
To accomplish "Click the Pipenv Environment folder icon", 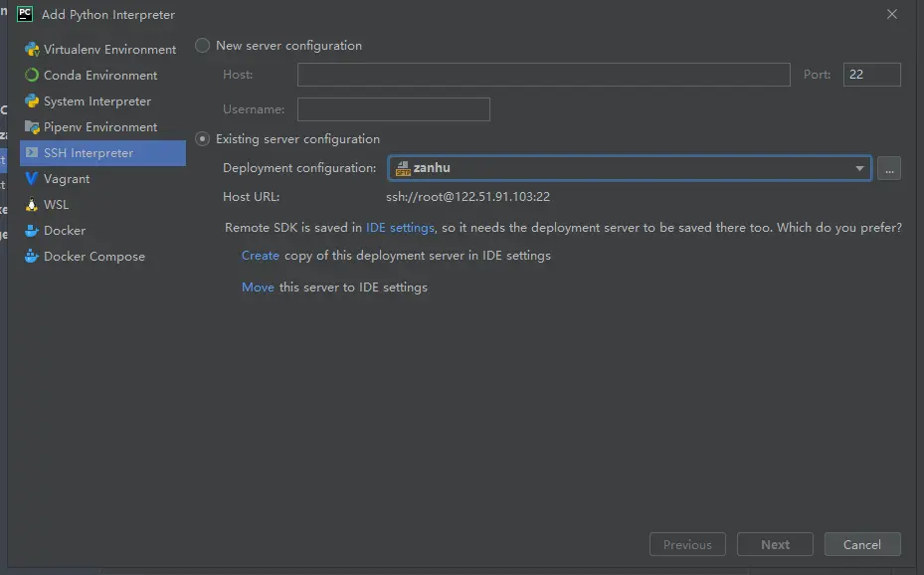I will (32, 127).
